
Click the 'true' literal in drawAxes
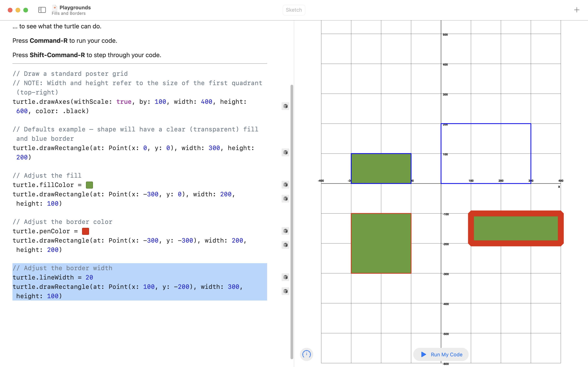pyautogui.click(x=124, y=102)
